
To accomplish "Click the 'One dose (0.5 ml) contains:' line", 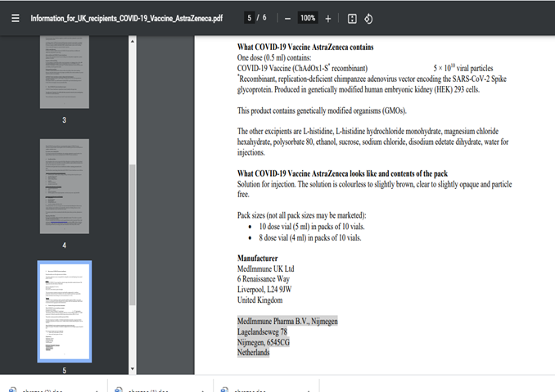I will [x=274, y=57].
